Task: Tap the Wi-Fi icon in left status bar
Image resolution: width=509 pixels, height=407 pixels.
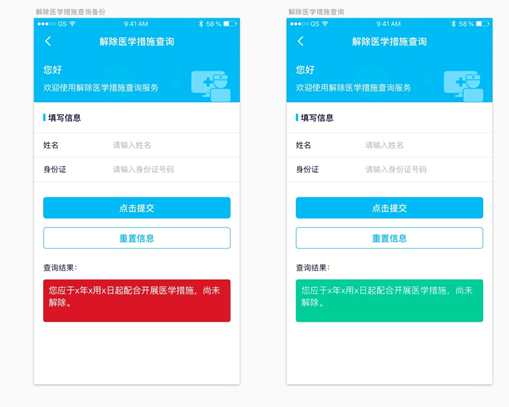Action: tap(72, 24)
